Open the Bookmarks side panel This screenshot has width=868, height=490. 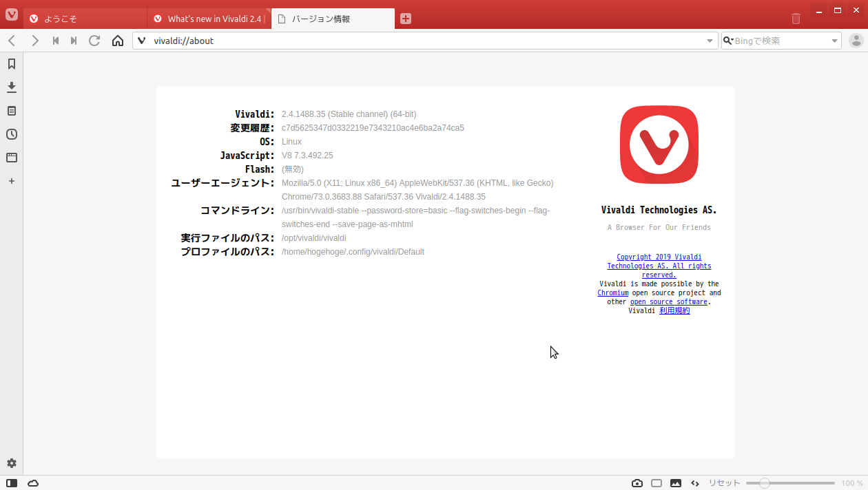pyautogui.click(x=12, y=64)
